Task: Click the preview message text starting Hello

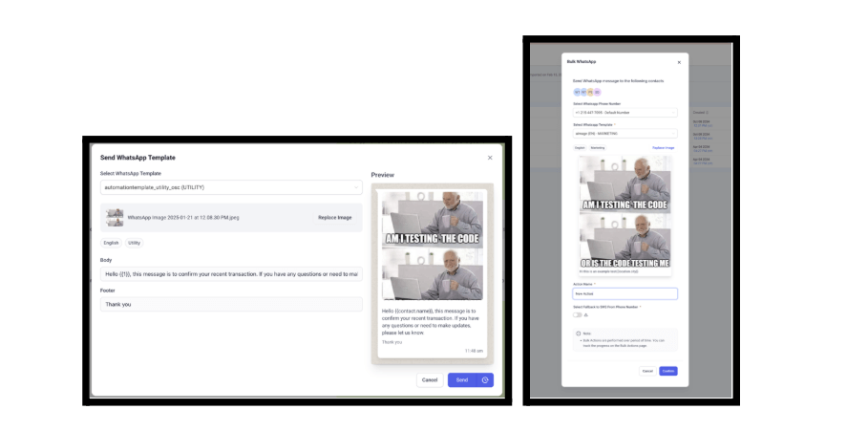Action: [432, 322]
